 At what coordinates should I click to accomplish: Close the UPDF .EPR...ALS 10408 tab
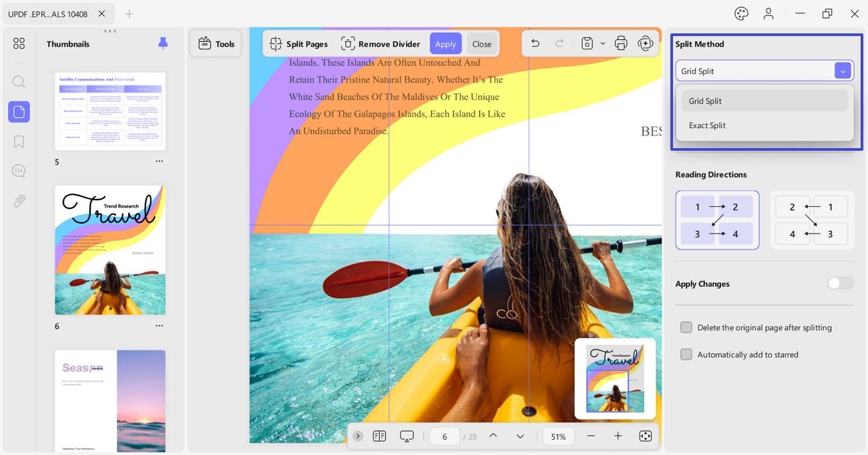pos(101,13)
